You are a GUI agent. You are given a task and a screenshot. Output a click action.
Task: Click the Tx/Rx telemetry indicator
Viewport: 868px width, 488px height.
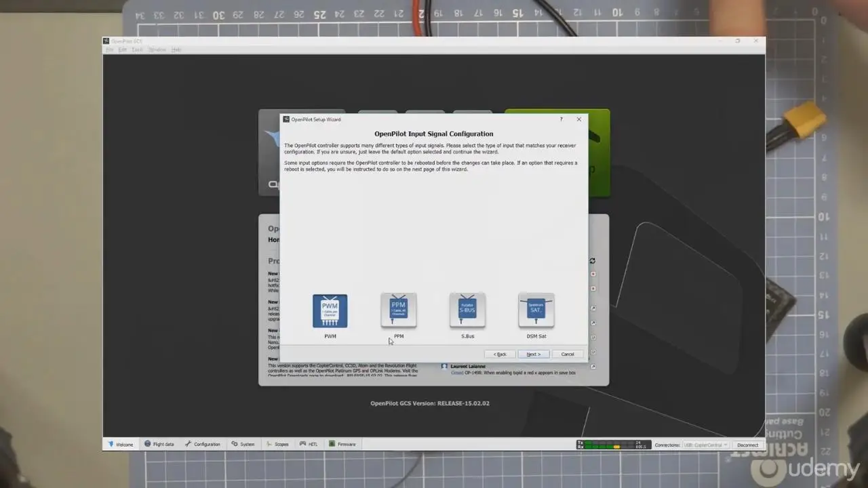(613, 445)
